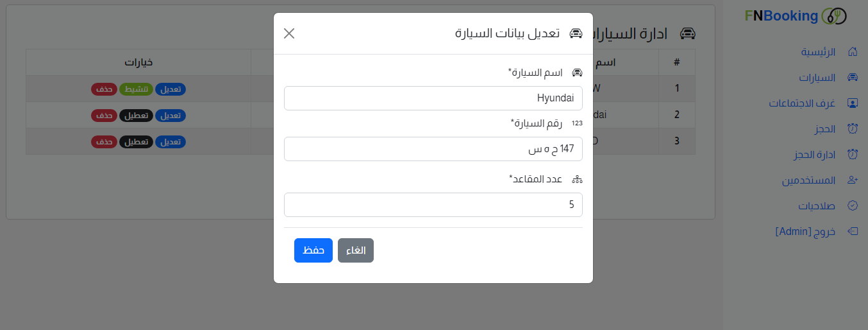Focus the اسم السيارة field containing Hyundai
This screenshot has height=330, width=868.
coord(433,98)
